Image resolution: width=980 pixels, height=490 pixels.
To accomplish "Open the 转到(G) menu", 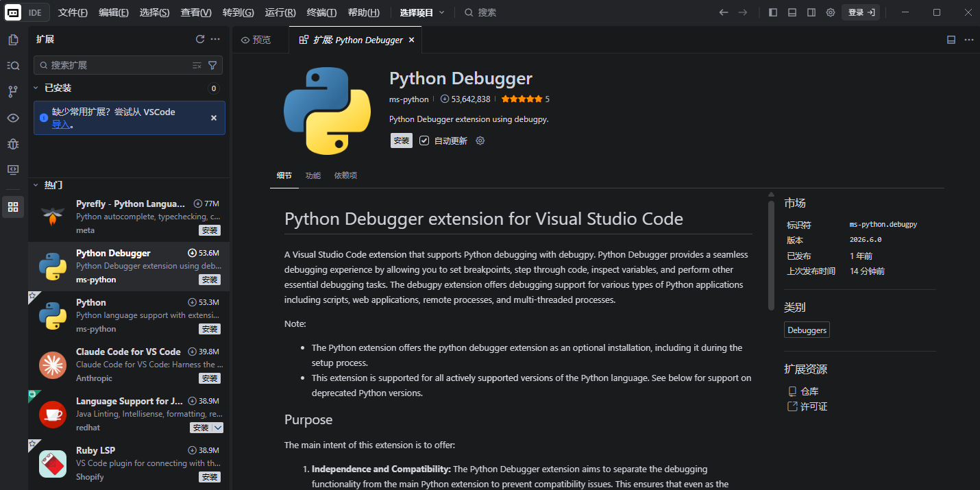I will tap(238, 12).
